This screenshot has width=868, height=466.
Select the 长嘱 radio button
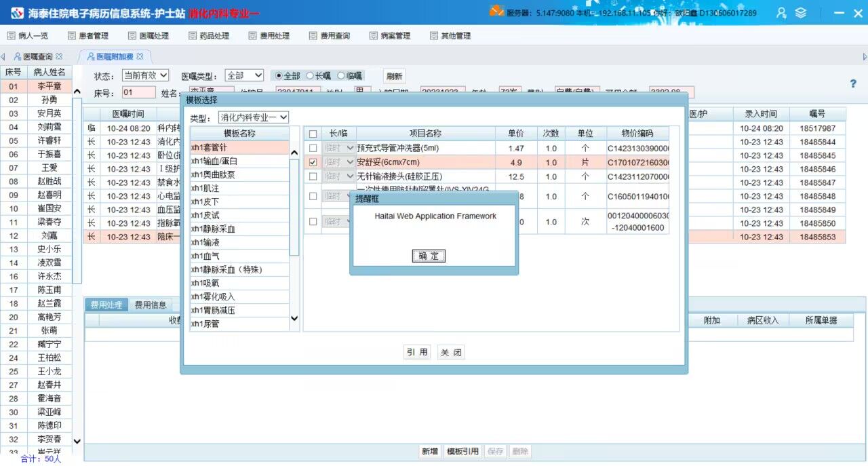[310, 76]
